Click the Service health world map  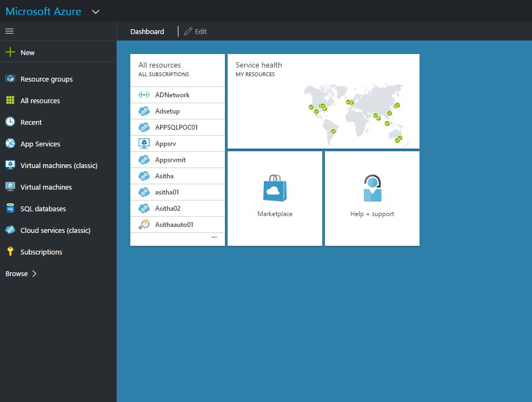click(356, 115)
